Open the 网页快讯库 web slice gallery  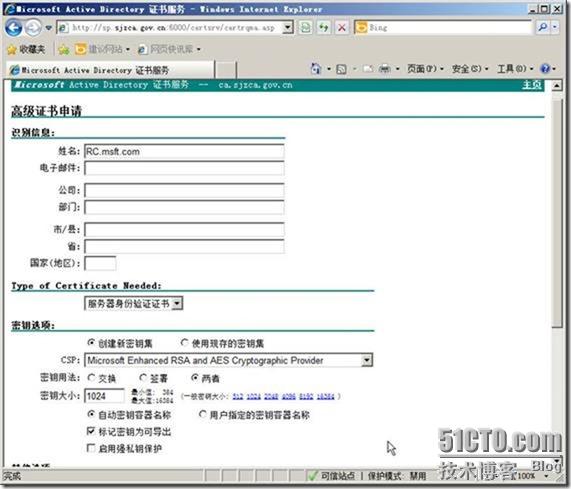(169, 49)
